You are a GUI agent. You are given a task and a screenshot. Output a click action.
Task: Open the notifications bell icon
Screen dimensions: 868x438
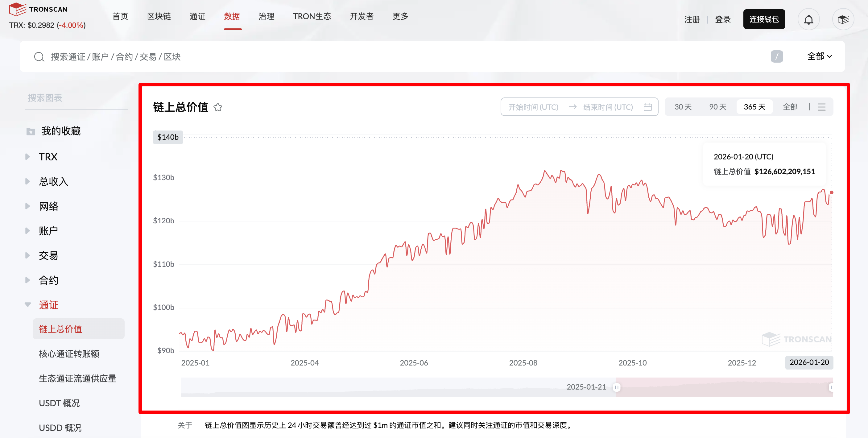point(808,19)
